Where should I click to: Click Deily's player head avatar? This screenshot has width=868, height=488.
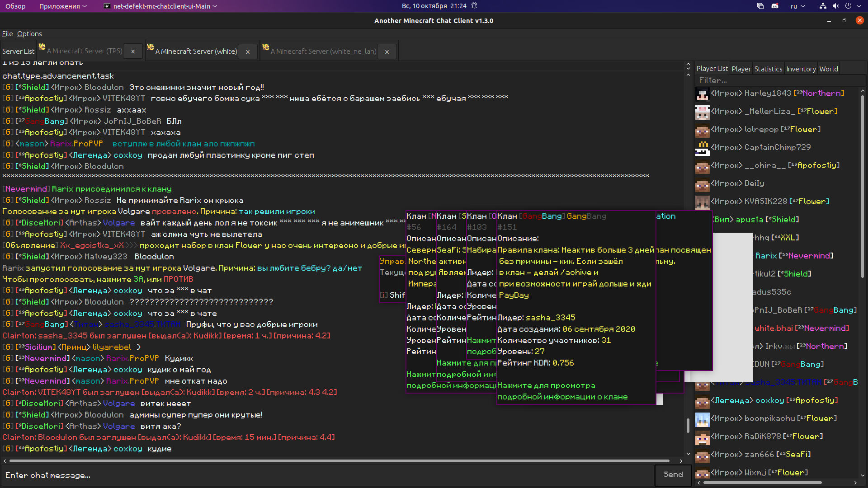[x=702, y=184]
